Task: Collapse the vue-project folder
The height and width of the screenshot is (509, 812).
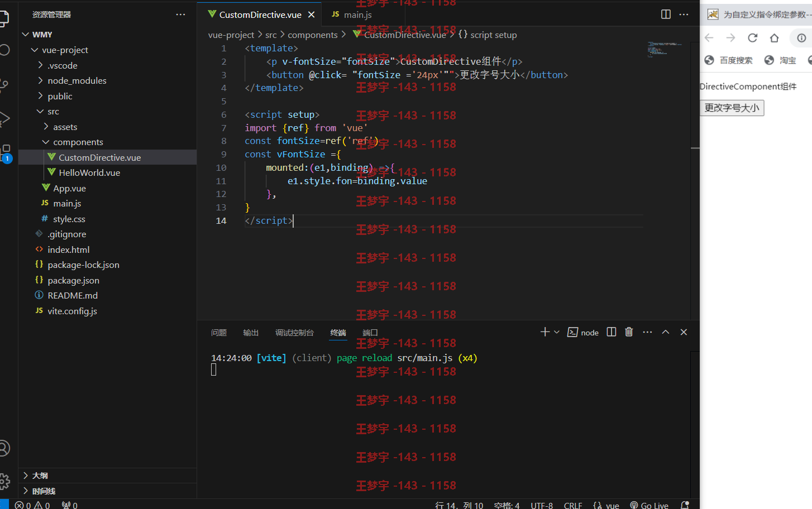Action: 108,50
